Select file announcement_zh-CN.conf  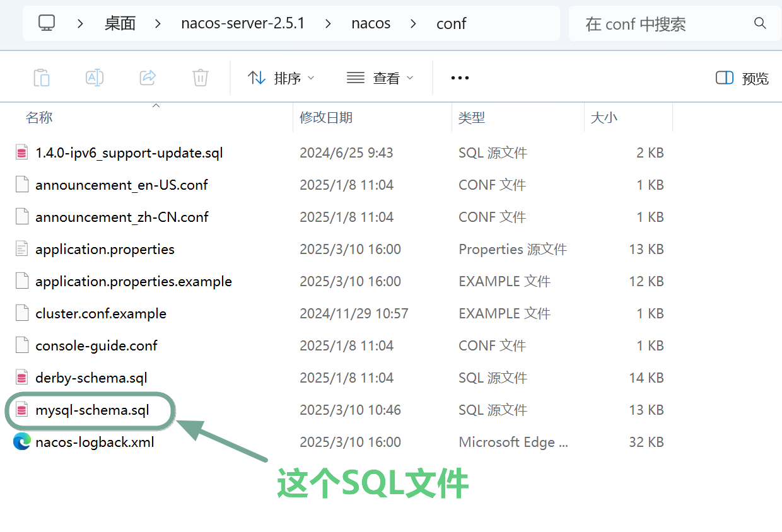(x=122, y=217)
